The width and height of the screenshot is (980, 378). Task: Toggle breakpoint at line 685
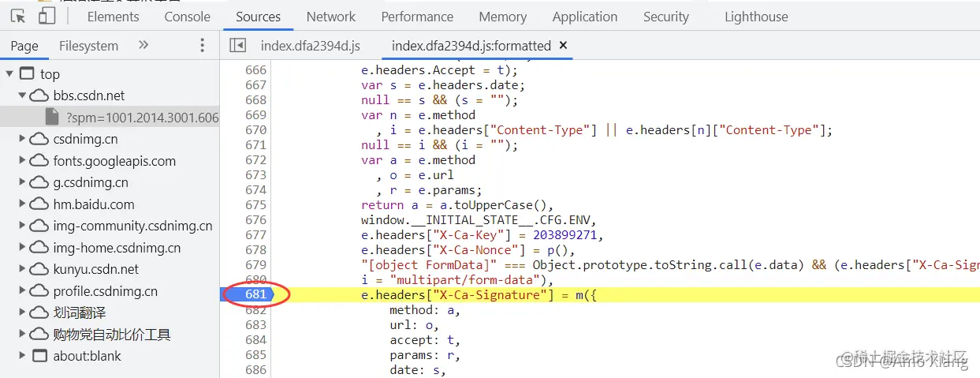(255, 355)
